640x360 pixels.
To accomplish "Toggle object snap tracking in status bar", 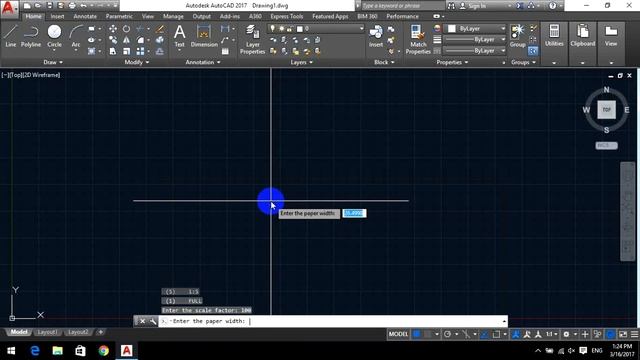I will click(x=484, y=334).
